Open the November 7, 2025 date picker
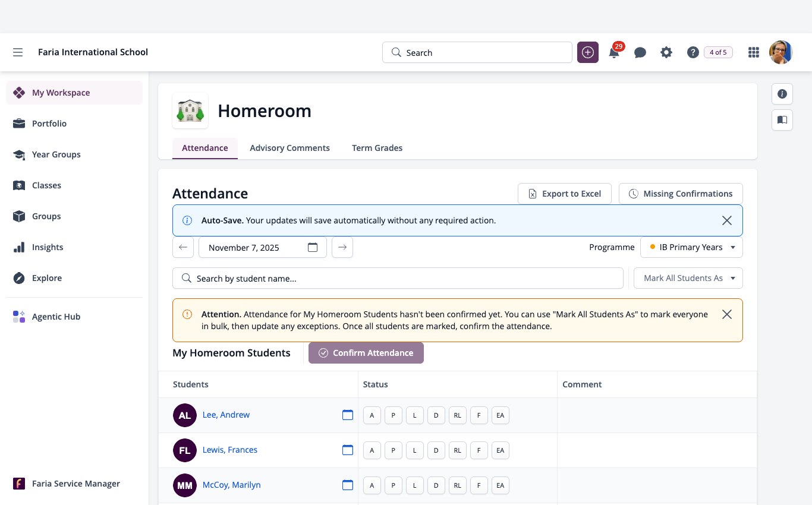The width and height of the screenshot is (812, 505). click(x=263, y=247)
